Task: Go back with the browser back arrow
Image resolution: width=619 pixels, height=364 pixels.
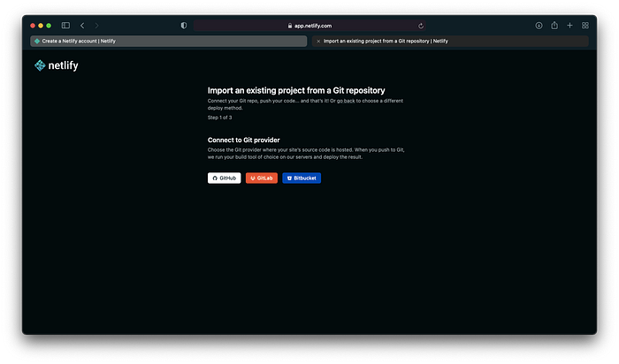Action: click(x=82, y=26)
